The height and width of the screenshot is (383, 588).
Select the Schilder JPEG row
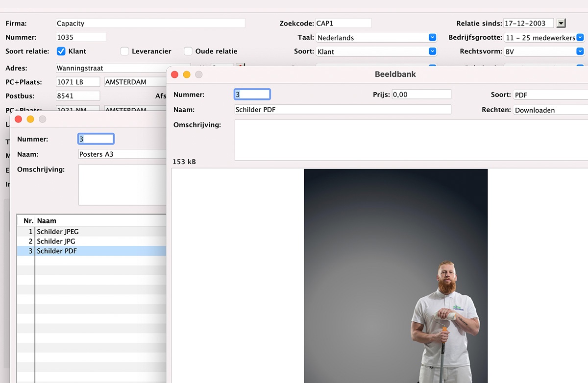click(92, 231)
